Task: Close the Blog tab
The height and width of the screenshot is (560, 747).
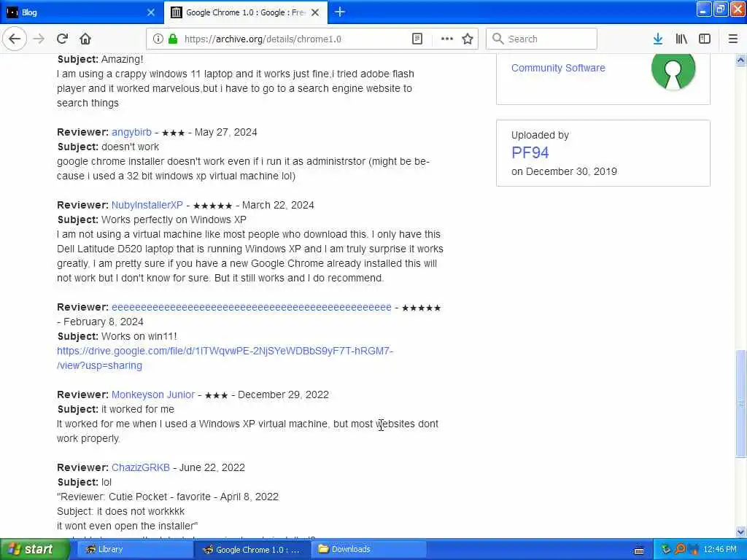Action: [151, 12]
